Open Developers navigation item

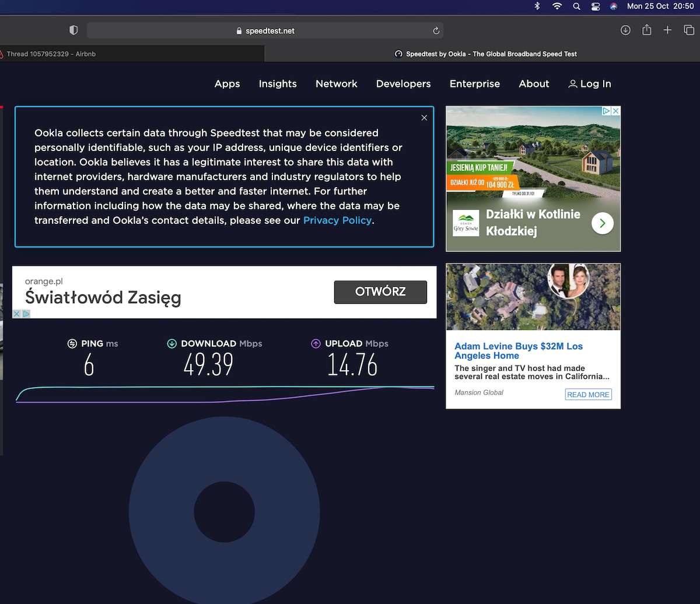coord(404,84)
